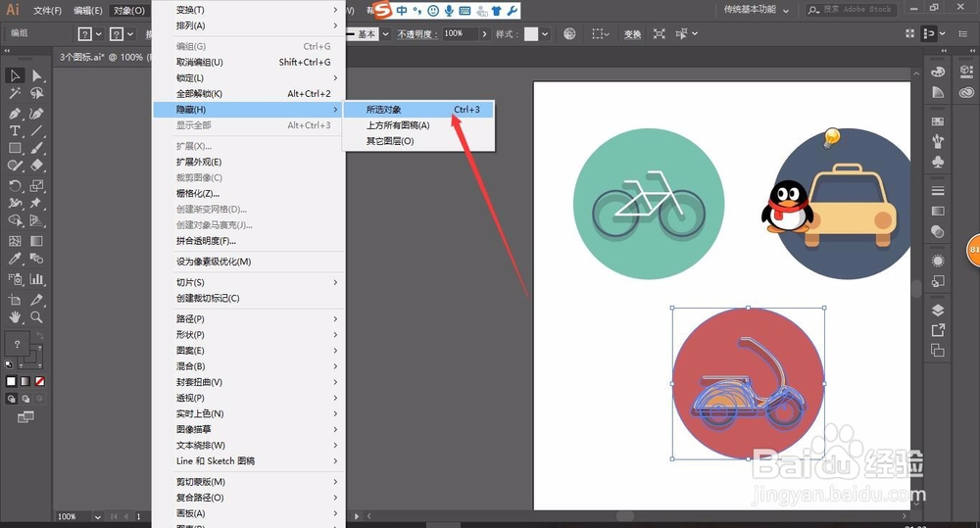Select the Zoom magnifier tool
This screenshot has height=528, width=980.
tap(37, 316)
